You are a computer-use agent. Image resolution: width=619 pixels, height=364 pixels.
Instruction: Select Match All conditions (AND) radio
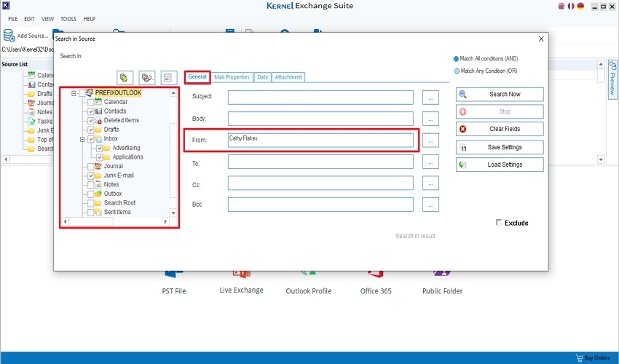coord(456,59)
